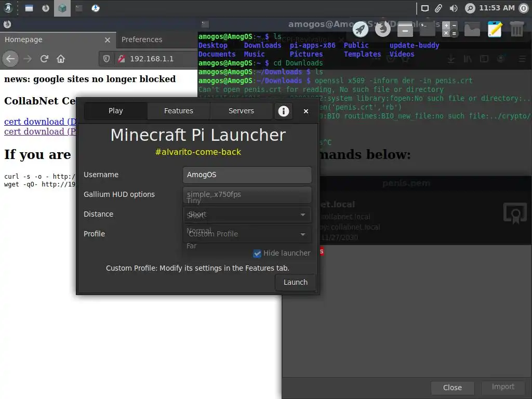Open the paperclip clipboard tray icon
This screenshot has height=399, width=532.
point(438,8)
